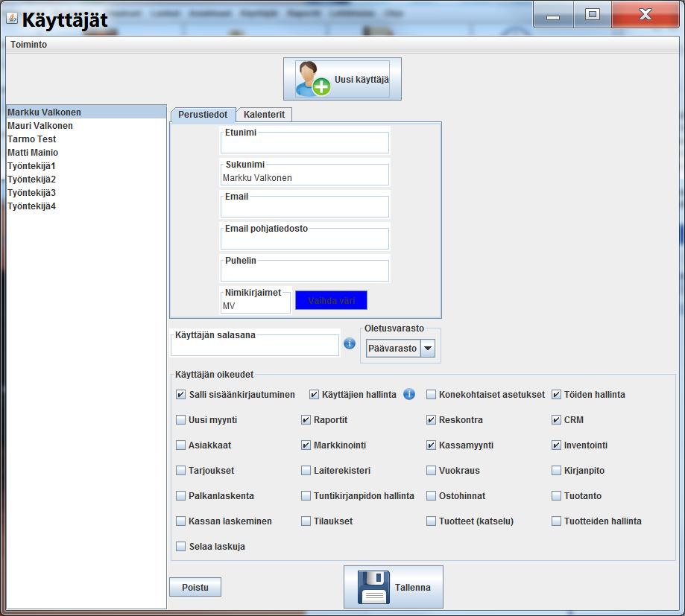Minimize the Käyttäjät window
685x616 pixels.
pos(553,14)
